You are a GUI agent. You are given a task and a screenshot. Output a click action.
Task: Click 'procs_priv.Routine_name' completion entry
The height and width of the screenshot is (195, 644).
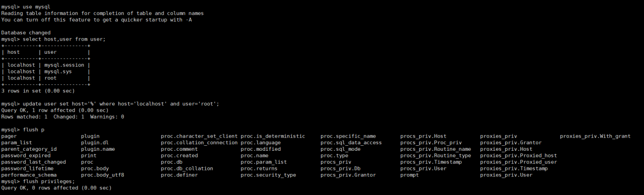coord(436,149)
